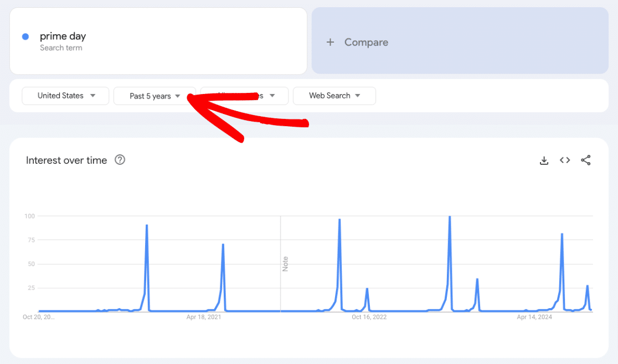Click the plus icon in the Compare box
The height and width of the screenshot is (364, 618).
coord(331,42)
